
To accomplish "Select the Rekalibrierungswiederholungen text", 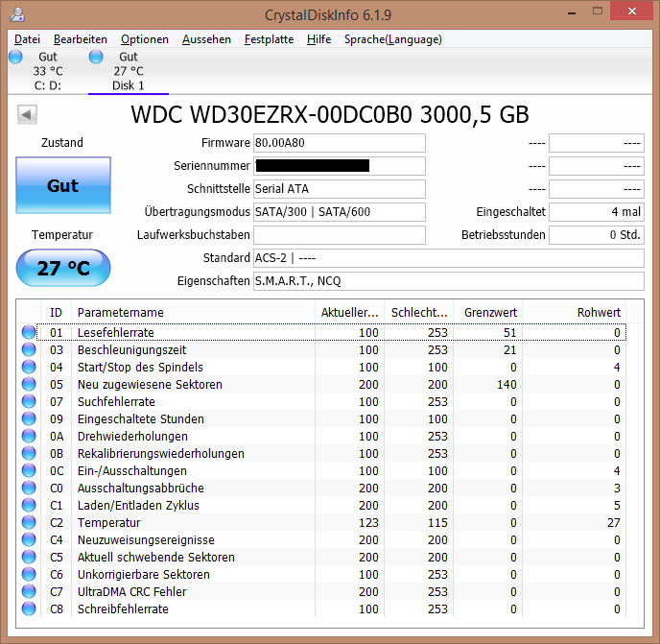I will click(161, 453).
